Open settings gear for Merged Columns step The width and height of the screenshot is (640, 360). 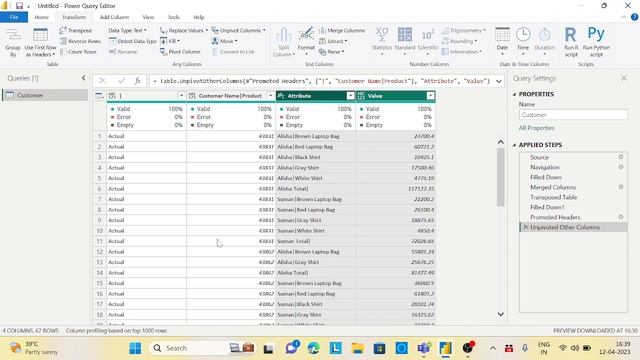click(x=621, y=187)
